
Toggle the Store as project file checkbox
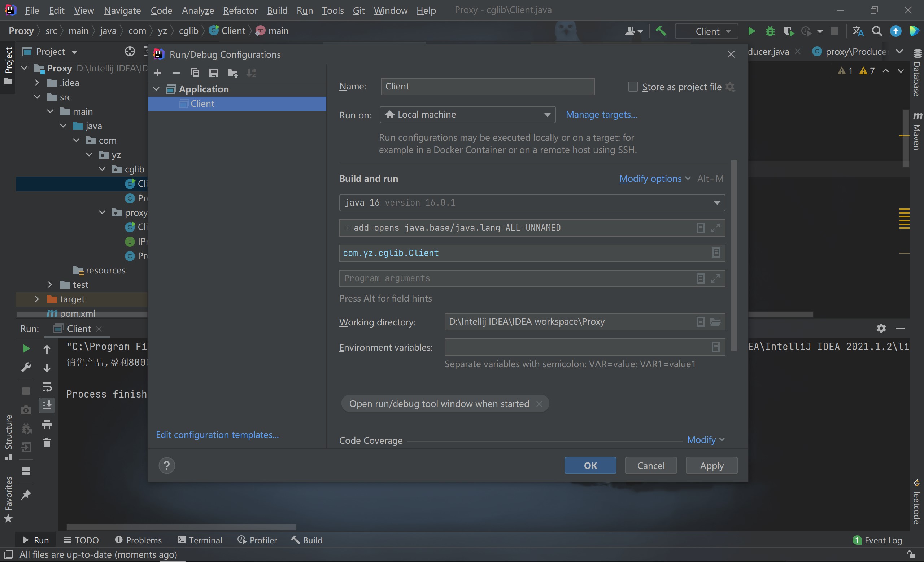(x=632, y=87)
